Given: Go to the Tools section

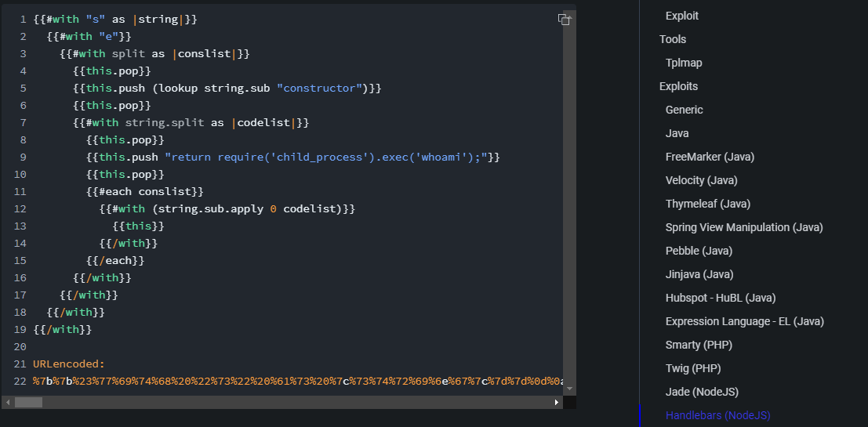Looking at the screenshot, I should pyautogui.click(x=673, y=39).
